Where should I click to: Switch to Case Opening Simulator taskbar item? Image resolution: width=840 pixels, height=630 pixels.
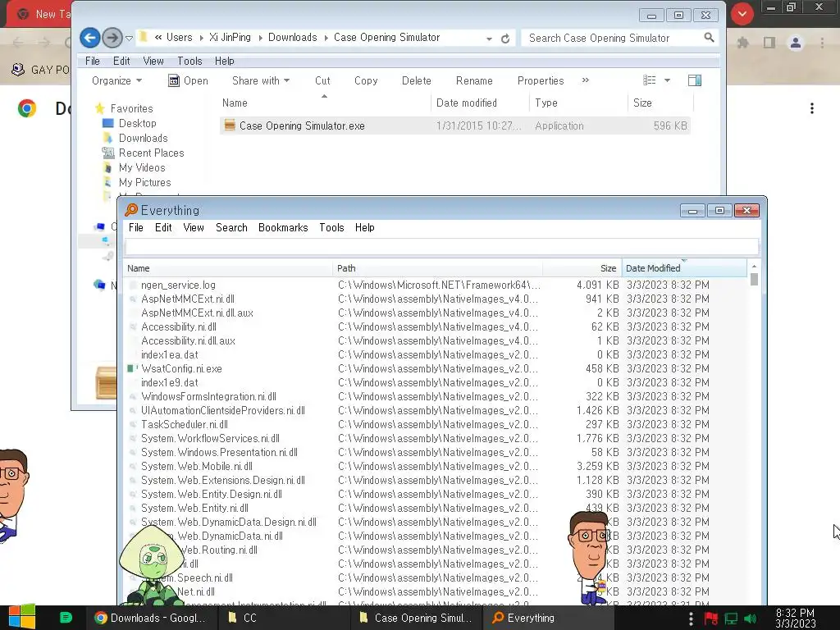tap(416, 618)
